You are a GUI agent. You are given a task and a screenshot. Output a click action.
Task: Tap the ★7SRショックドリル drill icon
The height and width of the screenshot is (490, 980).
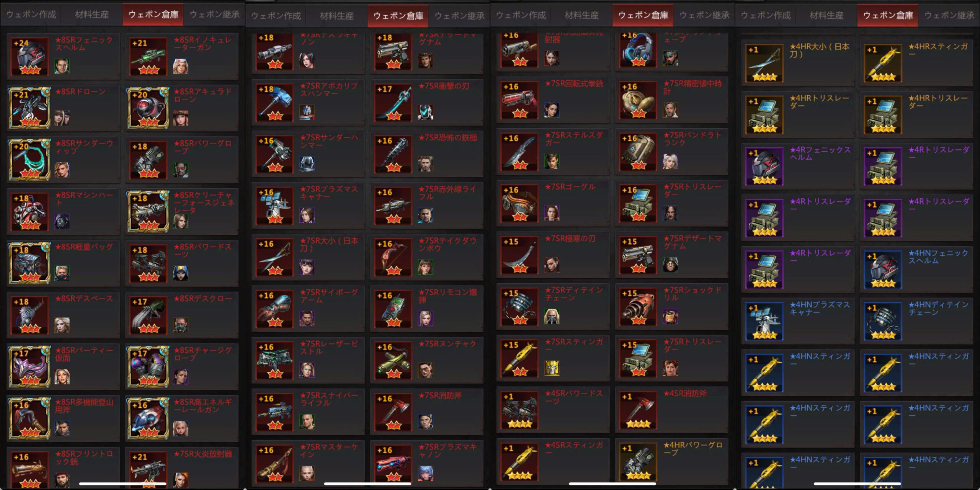(x=638, y=307)
